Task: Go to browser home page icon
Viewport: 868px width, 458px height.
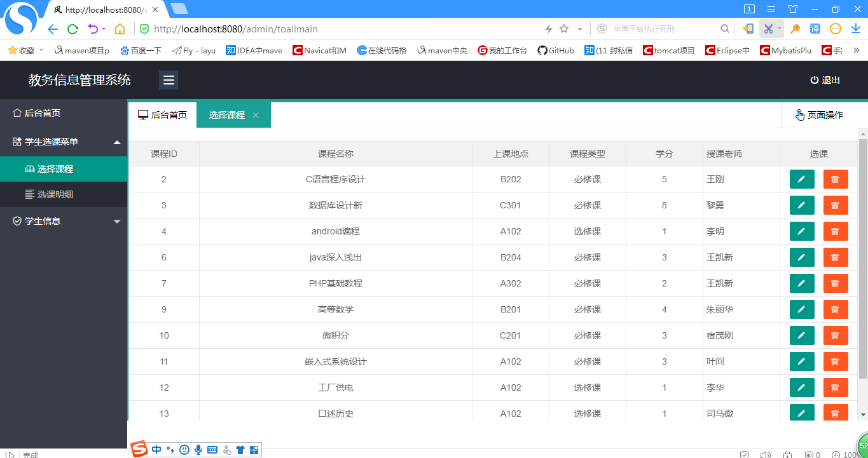Action: point(120,29)
